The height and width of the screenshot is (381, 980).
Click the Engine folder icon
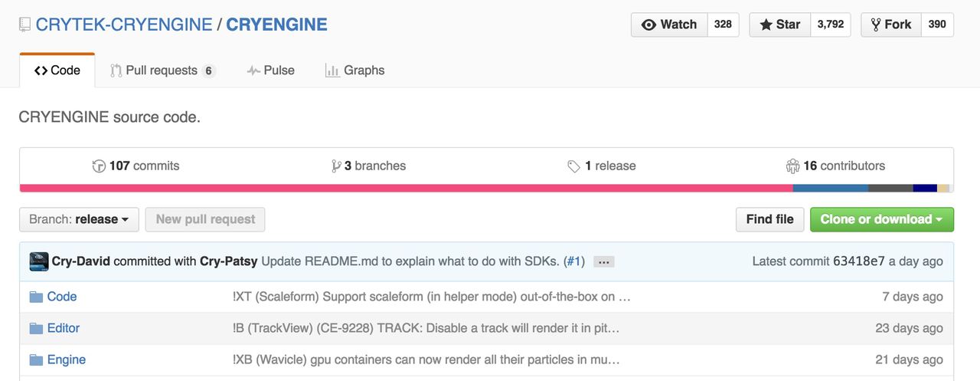tap(36, 360)
